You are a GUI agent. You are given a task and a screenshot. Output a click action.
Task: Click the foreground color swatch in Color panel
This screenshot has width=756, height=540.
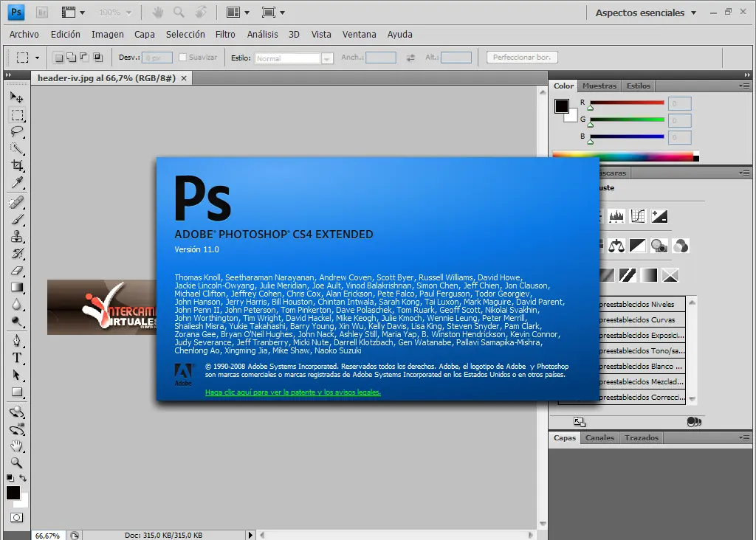point(562,105)
